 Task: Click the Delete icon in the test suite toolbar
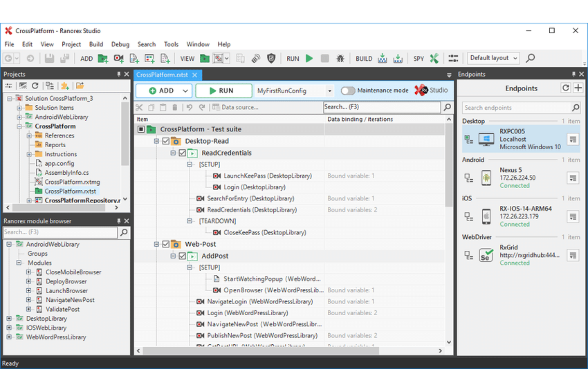175,107
